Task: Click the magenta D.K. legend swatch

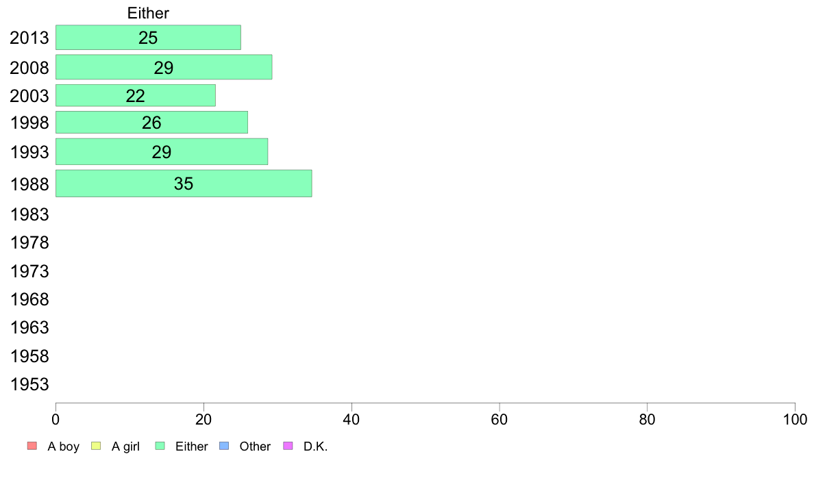Action: [288, 446]
